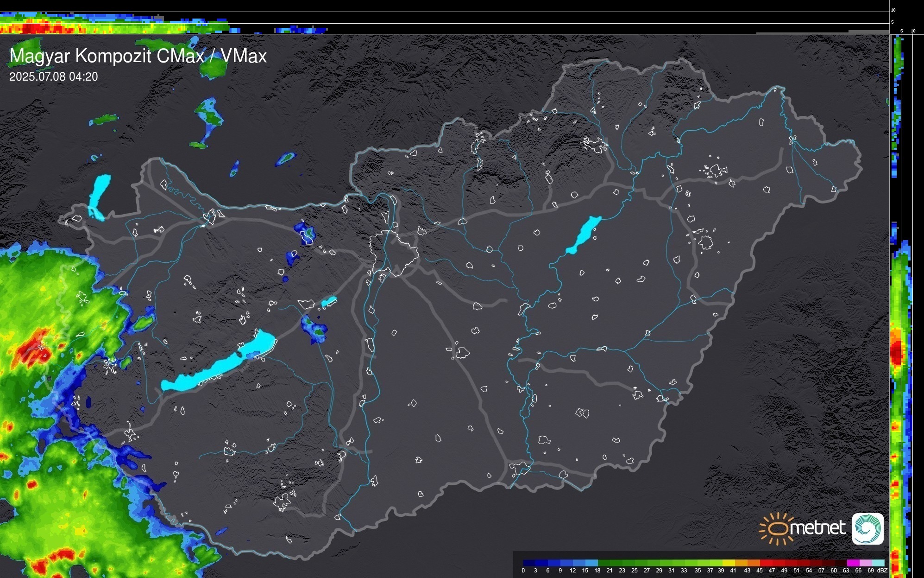Select the dark navy 0 dBZ swatch
924x578 pixels.
(x=529, y=563)
